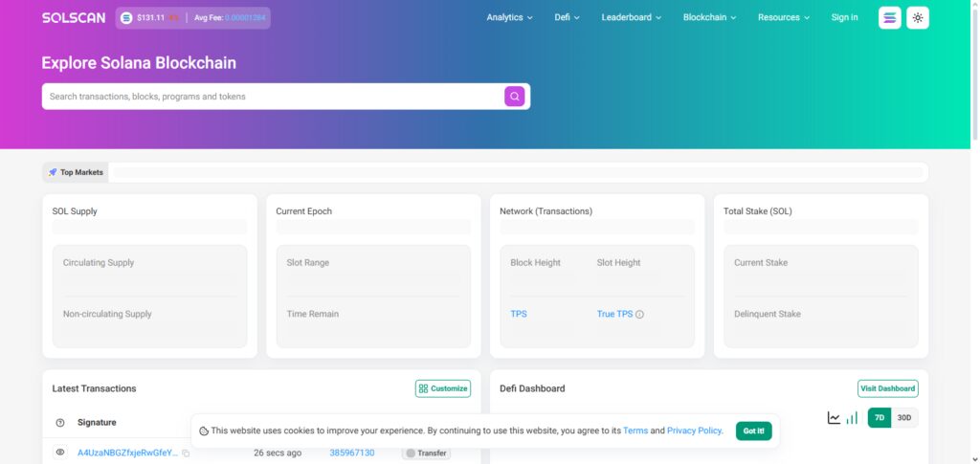Click the Top Markets label
980x464 pixels.
[x=81, y=172]
